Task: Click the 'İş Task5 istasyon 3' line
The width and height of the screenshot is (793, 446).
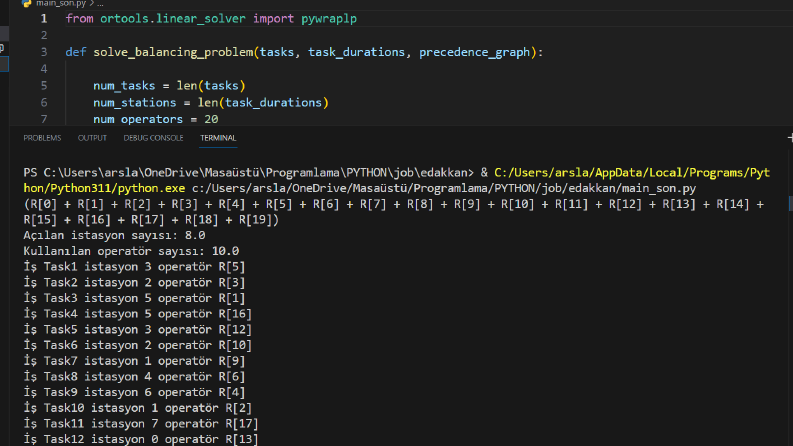Action: [138, 330]
